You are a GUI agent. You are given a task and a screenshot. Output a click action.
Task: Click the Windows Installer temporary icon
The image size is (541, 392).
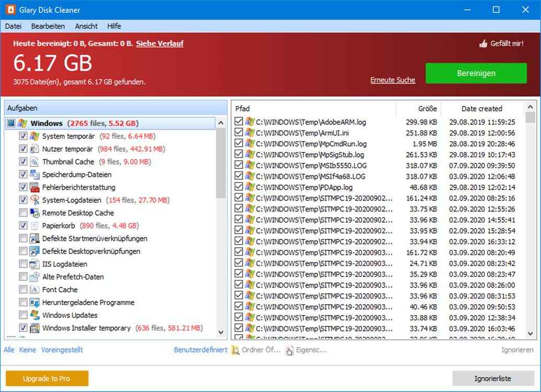tap(34, 328)
